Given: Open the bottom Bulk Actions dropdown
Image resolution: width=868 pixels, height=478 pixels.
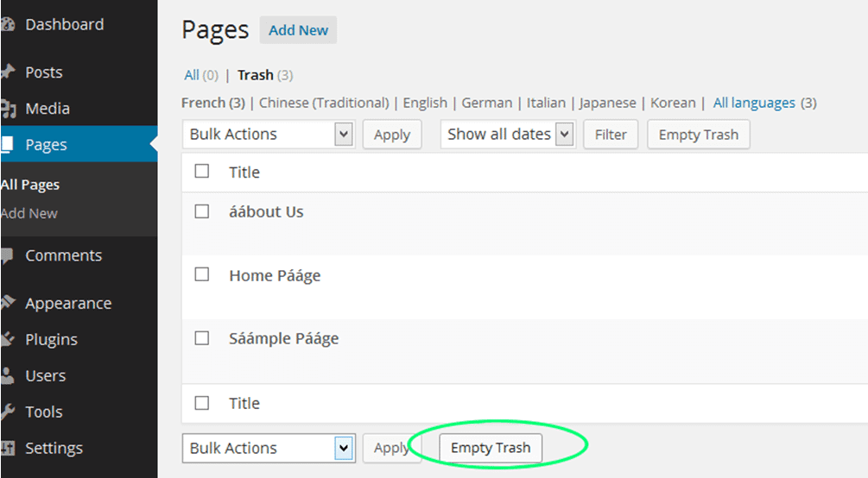Looking at the screenshot, I should [x=268, y=448].
